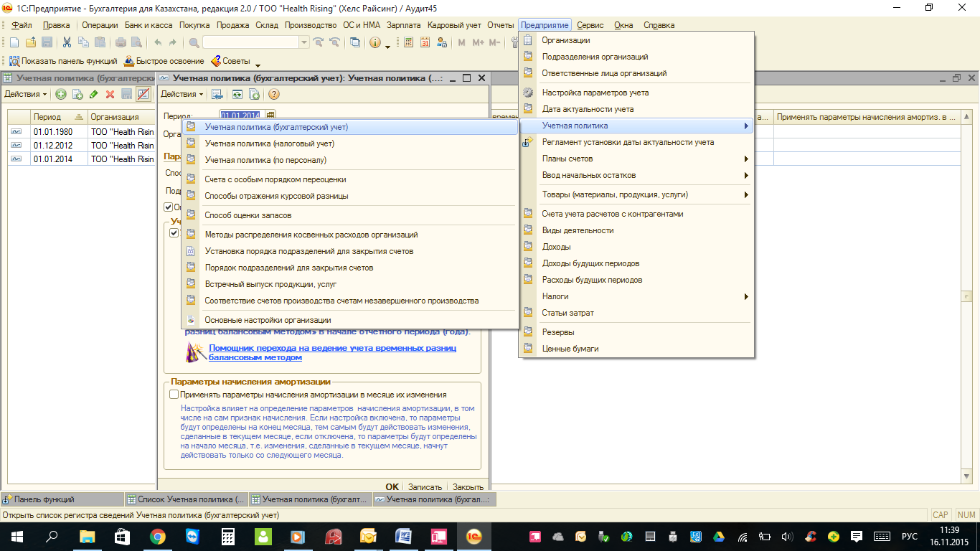Select the row with period 01.01.1980

pos(81,132)
